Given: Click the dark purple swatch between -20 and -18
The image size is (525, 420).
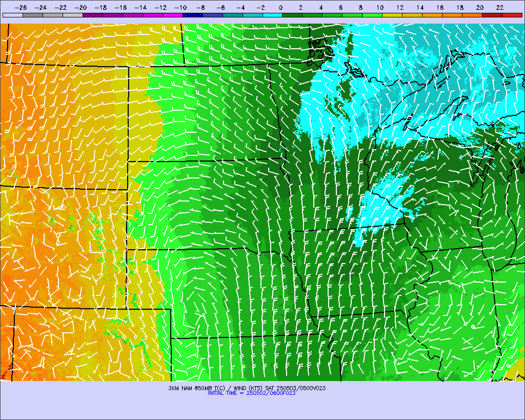Looking at the screenshot, I should [93, 15].
